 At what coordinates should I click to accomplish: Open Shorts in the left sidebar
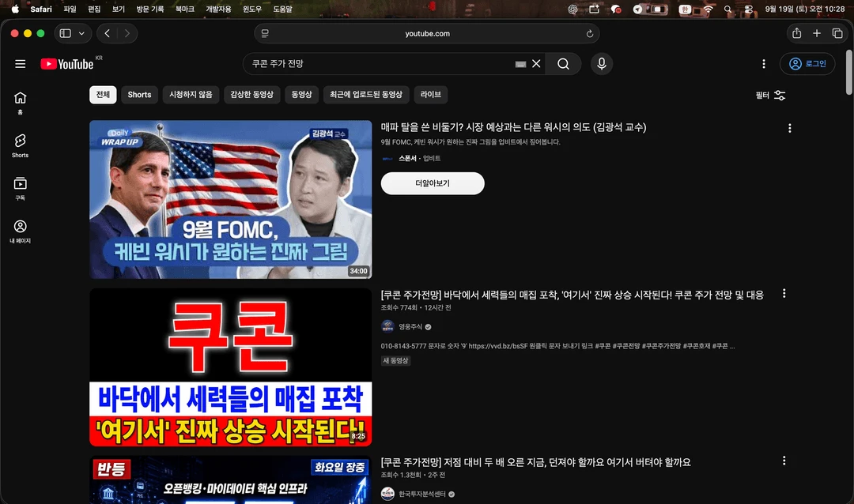[20, 146]
